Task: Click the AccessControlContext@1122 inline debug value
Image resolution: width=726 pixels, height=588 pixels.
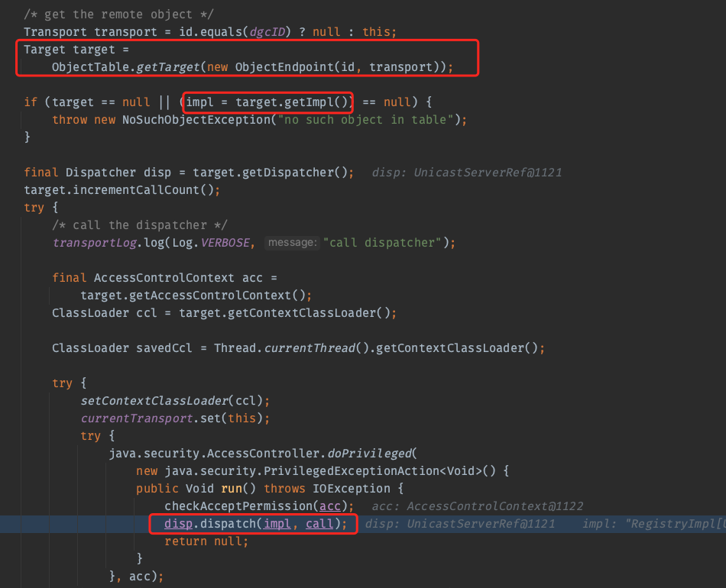Action: 494,506
